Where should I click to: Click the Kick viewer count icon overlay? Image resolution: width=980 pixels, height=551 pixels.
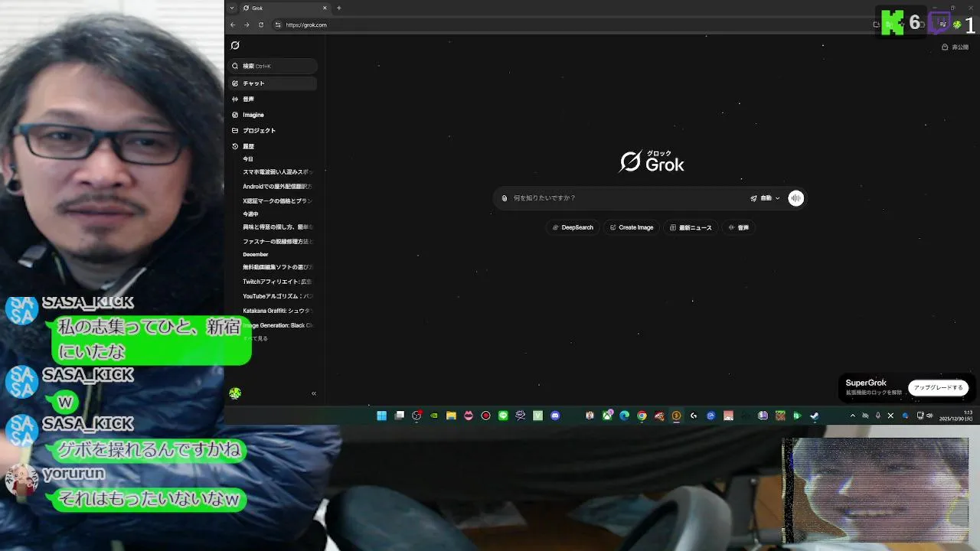(892, 22)
